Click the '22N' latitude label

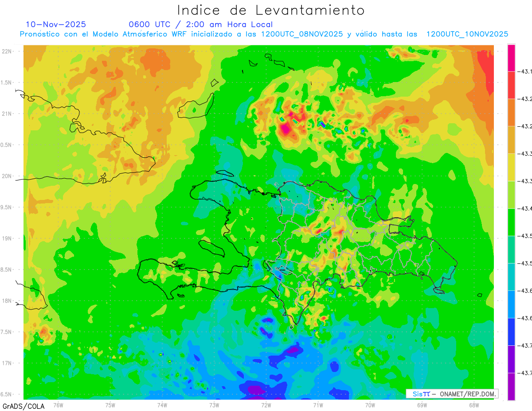(x=8, y=51)
